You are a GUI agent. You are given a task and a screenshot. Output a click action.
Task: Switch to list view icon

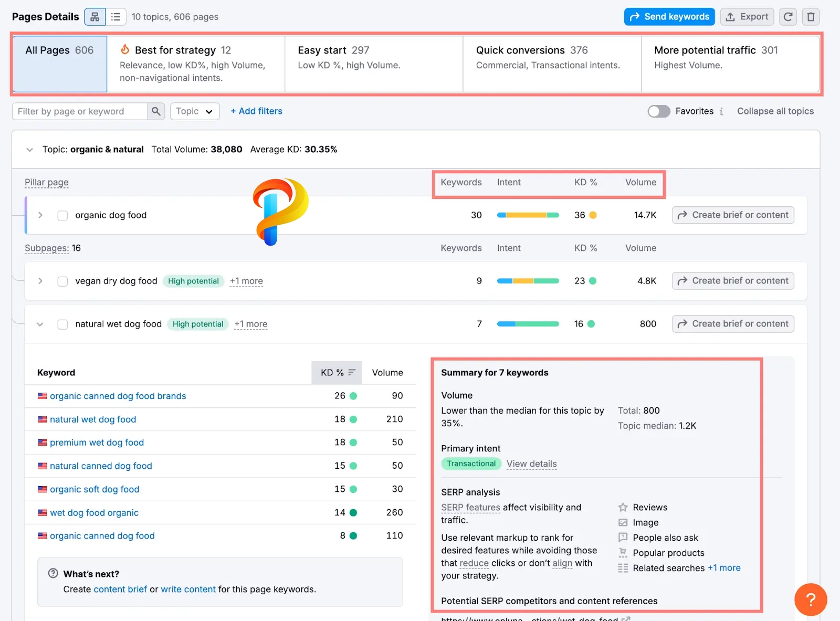116,17
